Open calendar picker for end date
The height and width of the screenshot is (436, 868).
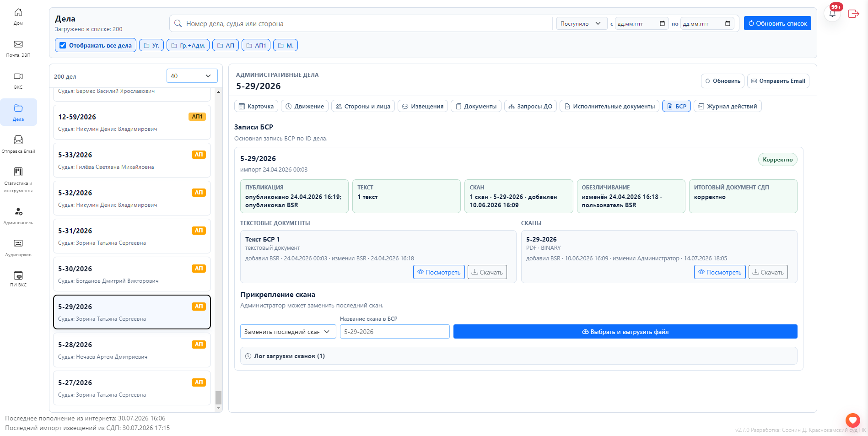tap(728, 23)
